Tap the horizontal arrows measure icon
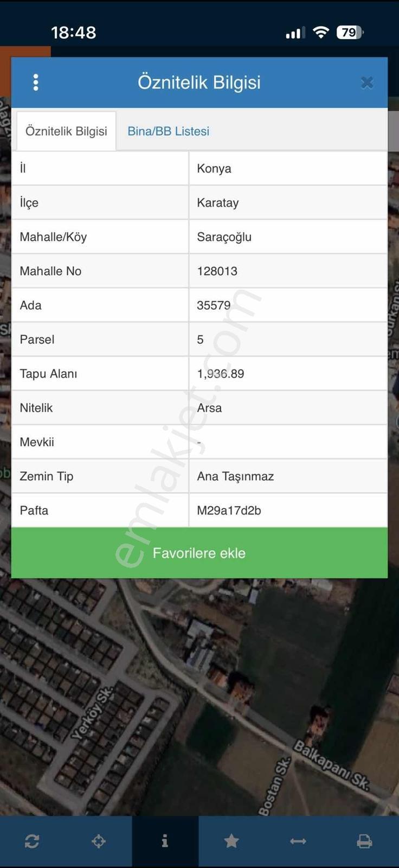Viewport: 399px width, 868px height. pos(298,841)
